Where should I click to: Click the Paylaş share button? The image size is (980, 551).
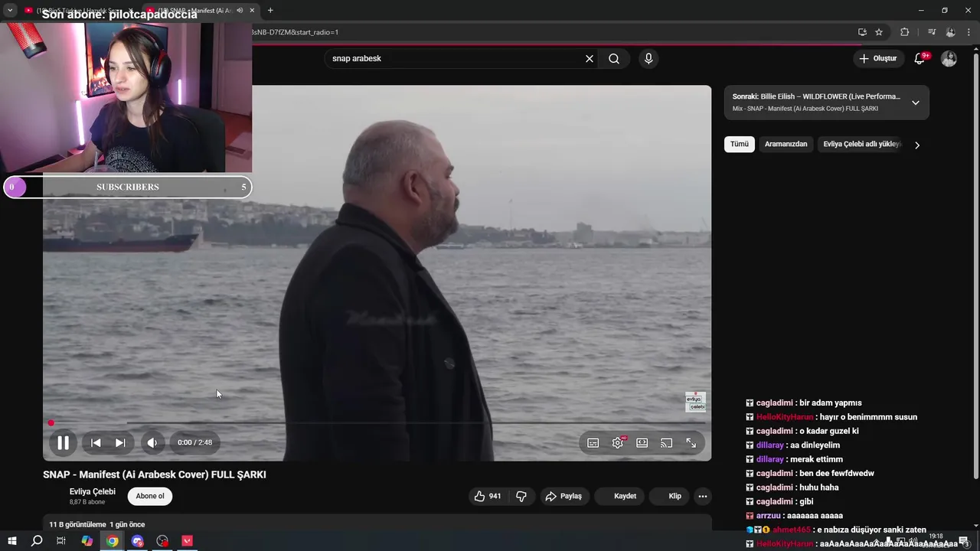pyautogui.click(x=563, y=496)
